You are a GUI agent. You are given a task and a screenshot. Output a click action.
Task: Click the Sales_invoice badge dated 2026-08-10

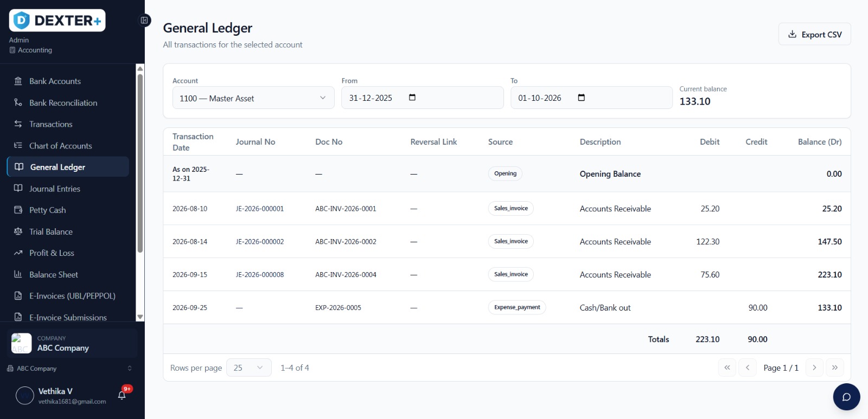point(511,208)
